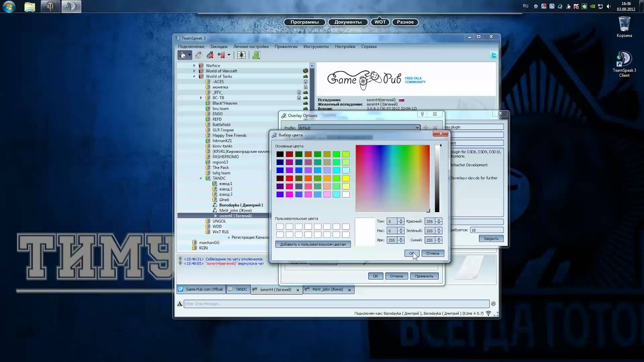Click the World of Warcraft channel badge
Screen dimensions: 644x362
point(305,71)
